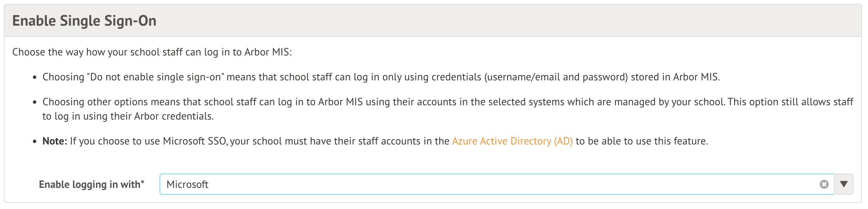This screenshot has width=868, height=209.
Task: Click the word Microsoft inside the field
Action: [x=188, y=184]
